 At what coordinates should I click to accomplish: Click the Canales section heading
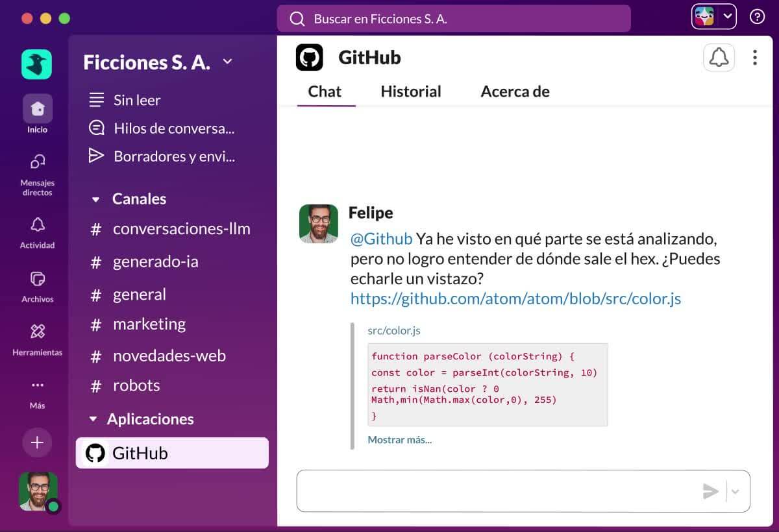pyautogui.click(x=140, y=199)
